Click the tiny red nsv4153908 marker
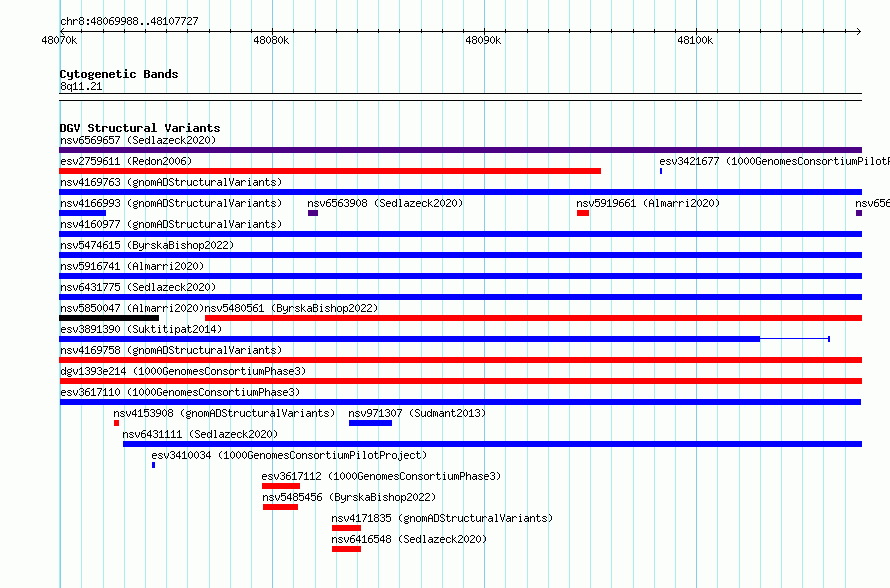The width and height of the screenshot is (890, 588). (116, 423)
